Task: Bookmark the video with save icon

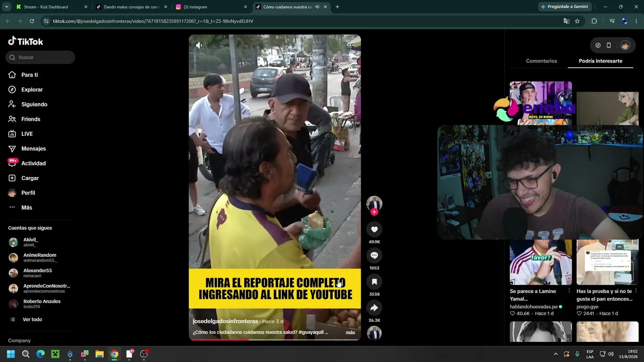Action: click(x=374, y=282)
